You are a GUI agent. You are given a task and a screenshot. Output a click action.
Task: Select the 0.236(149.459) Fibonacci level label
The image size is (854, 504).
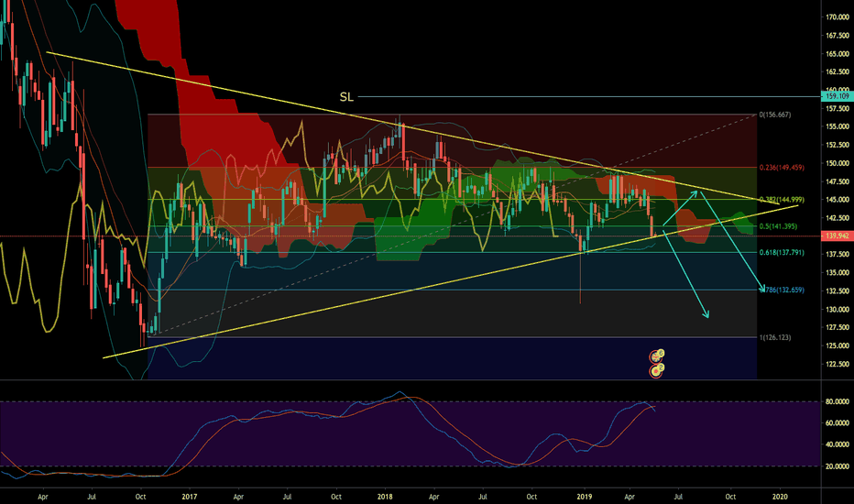[x=782, y=168]
